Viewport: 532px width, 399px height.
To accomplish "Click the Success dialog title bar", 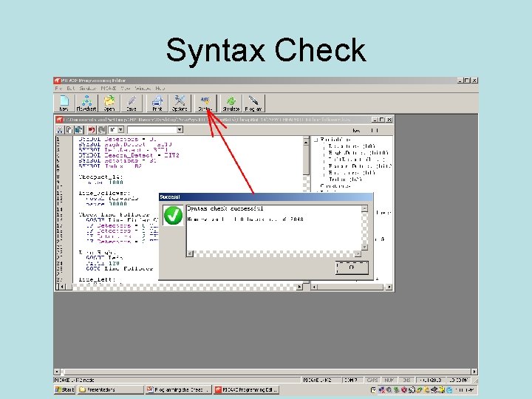I will [x=266, y=197].
